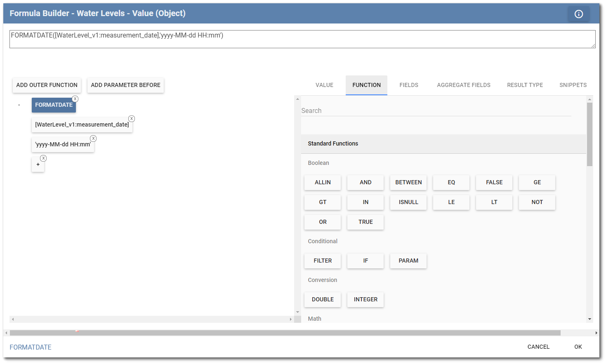Click ADD OUTER FUNCTION
Screen dimensions: 606x364
47,85
